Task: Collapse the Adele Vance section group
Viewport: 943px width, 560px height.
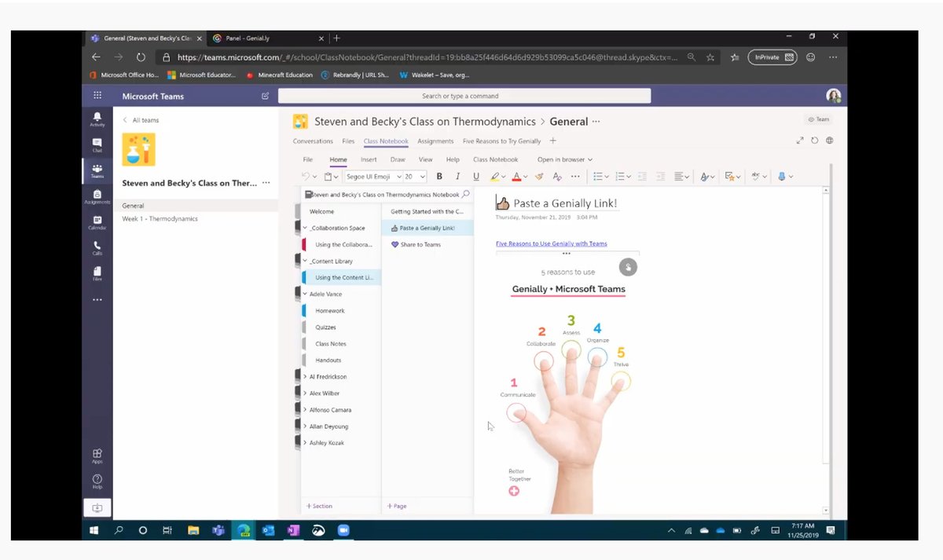Action: [305, 294]
